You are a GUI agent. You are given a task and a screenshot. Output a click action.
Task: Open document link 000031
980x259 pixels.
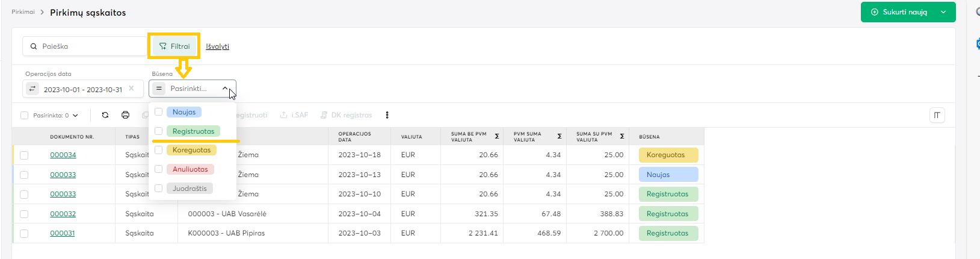click(x=63, y=233)
